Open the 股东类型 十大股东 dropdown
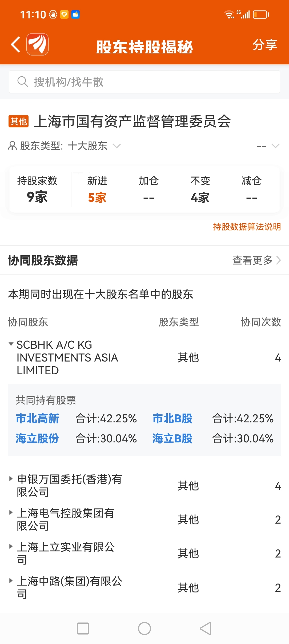The image size is (289, 644). coord(70,146)
